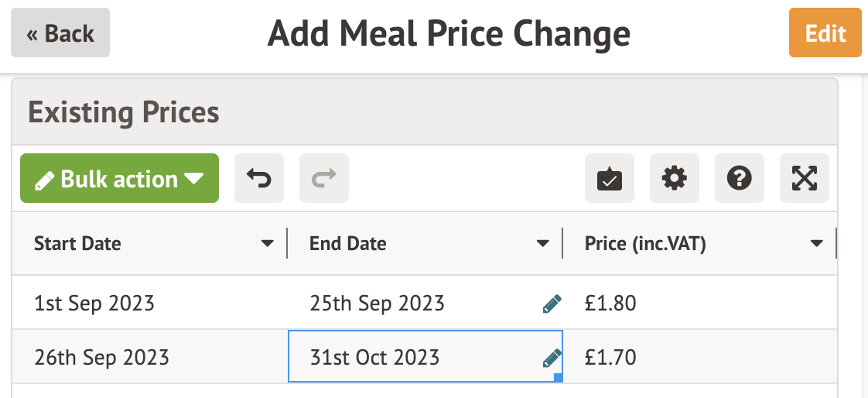Open the Bulk action dropdown
Image resolution: width=868 pixels, height=398 pixels.
tap(120, 179)
